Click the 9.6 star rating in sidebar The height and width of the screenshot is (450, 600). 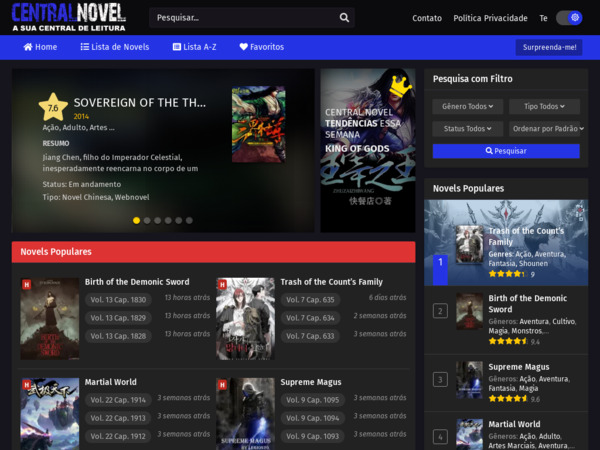coord(514,399)
